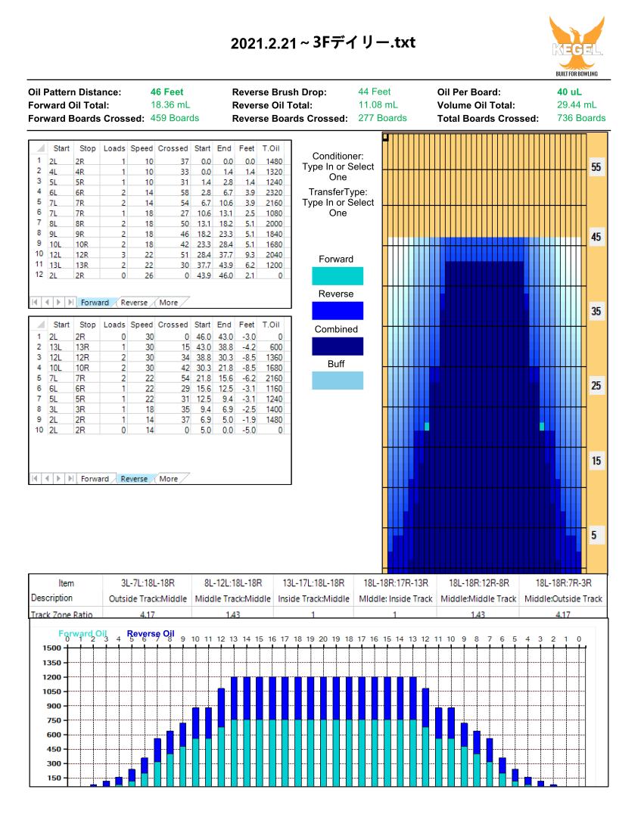Click the Forward Boards Crossed value '459 Boards'

point(175,118)
